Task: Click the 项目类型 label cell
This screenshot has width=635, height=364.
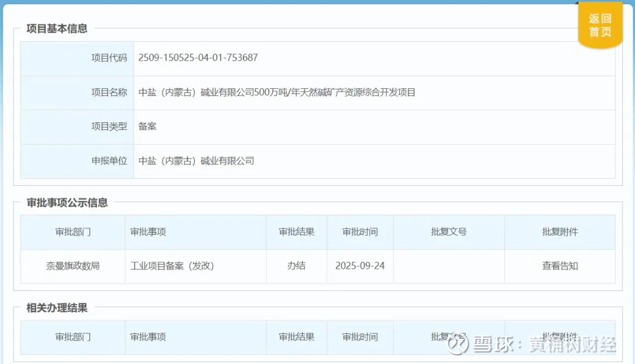Action: [x=78, y=127]
